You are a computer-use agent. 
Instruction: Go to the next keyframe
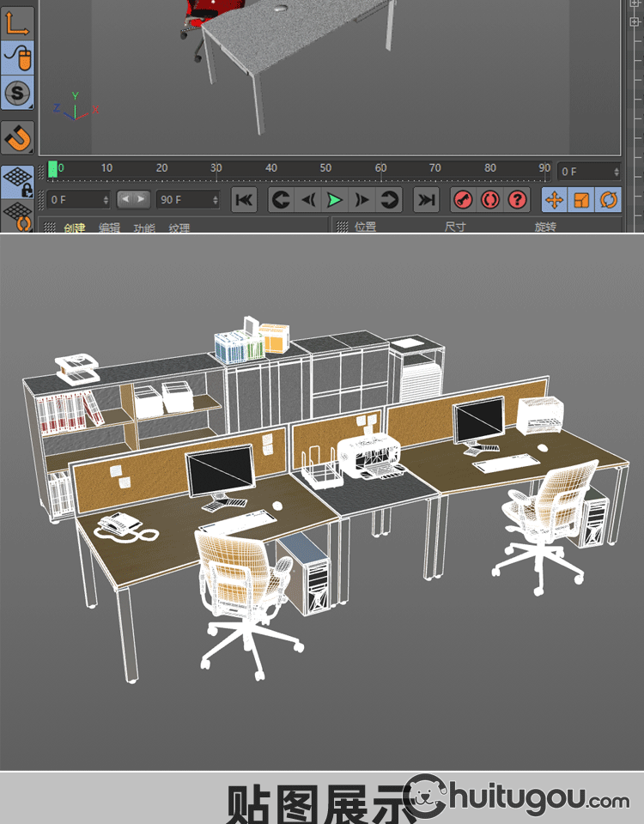[x=389, y=200]
